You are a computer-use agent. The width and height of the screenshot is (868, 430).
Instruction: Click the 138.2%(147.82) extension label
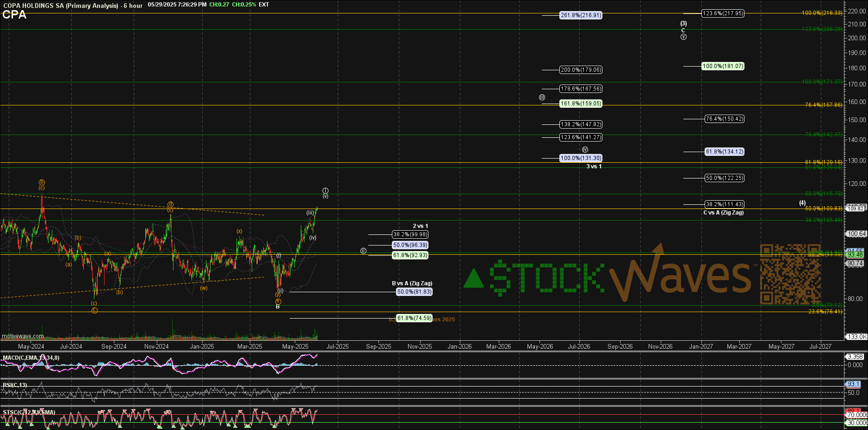(x=581, y=124)
